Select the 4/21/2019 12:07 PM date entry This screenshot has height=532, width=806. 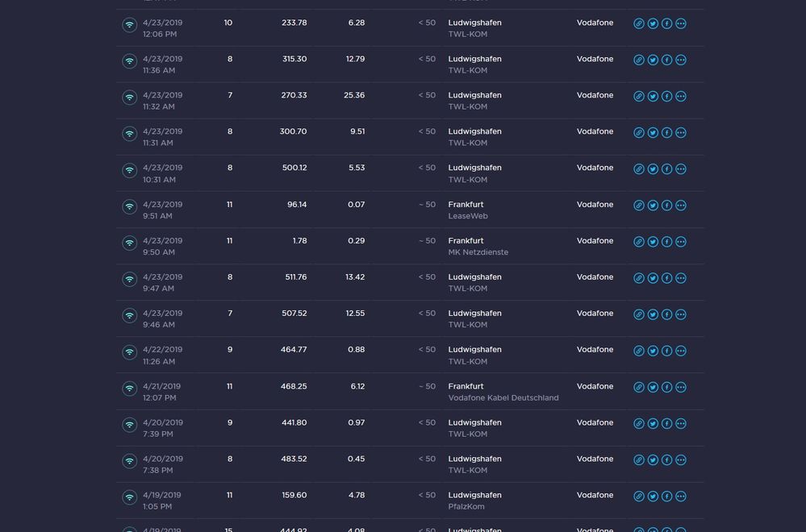[161, 392]
